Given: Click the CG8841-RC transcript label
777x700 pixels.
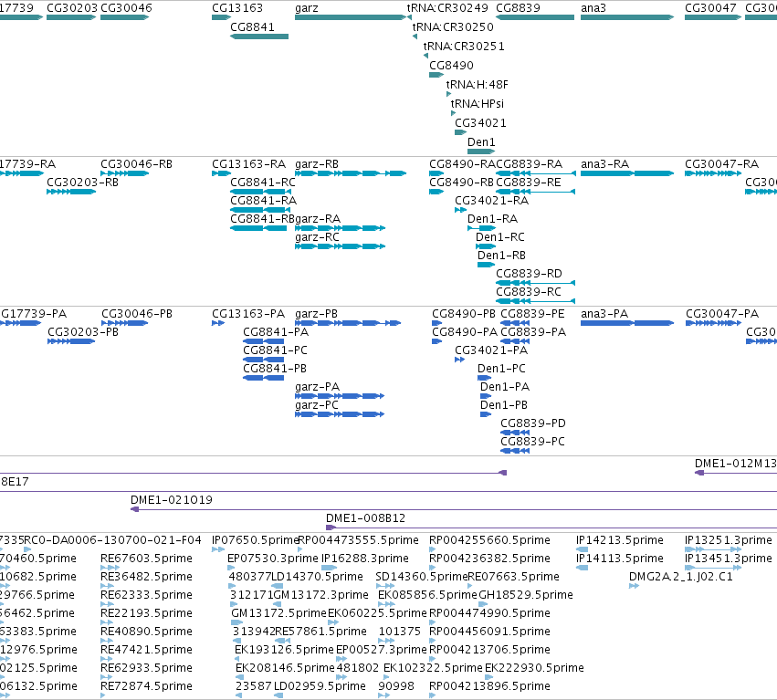Looking at the screenshot, I should click(263, 183).
